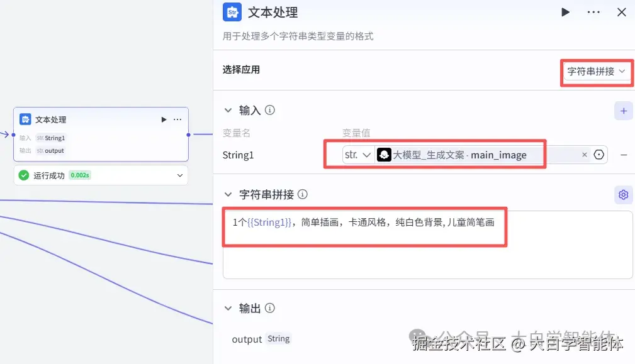Image resolution: width=635 pixels, height=364 pixels.
Task: Add a new input variable with the plus icon
Action: click(x=623, y=110)
